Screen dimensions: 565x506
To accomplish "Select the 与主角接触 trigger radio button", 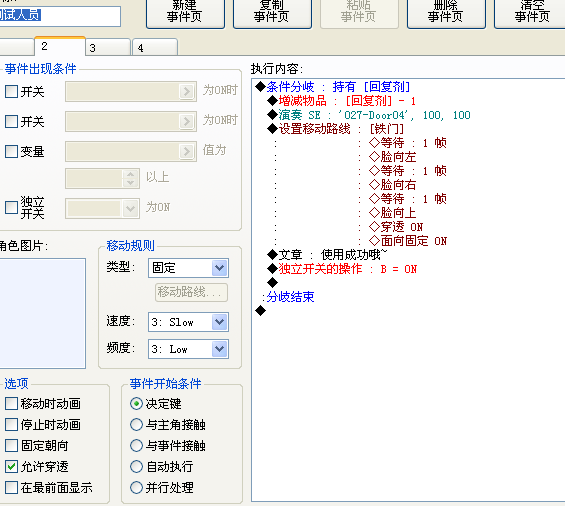I will point(136,425).
